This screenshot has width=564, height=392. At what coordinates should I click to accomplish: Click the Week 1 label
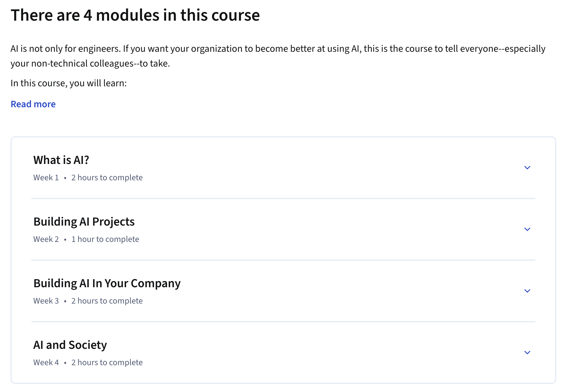46,177
